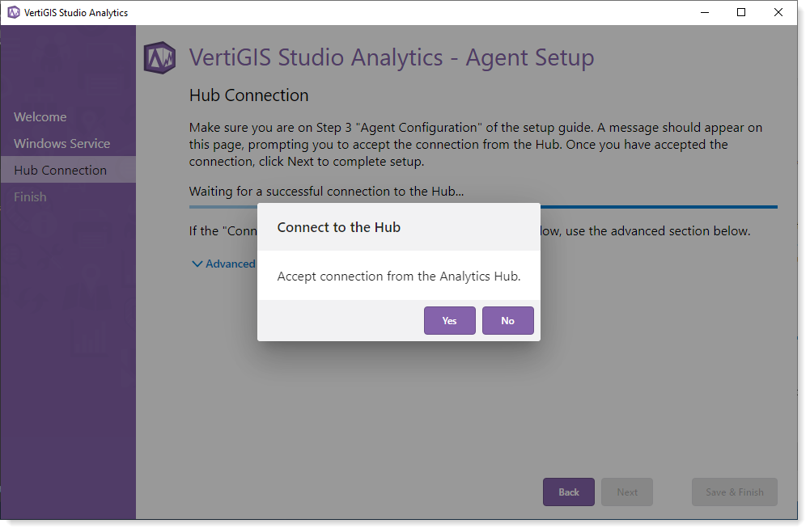Close the VertiGIS Studio Analytics window

pyautogui.click(x=778, y=13)
